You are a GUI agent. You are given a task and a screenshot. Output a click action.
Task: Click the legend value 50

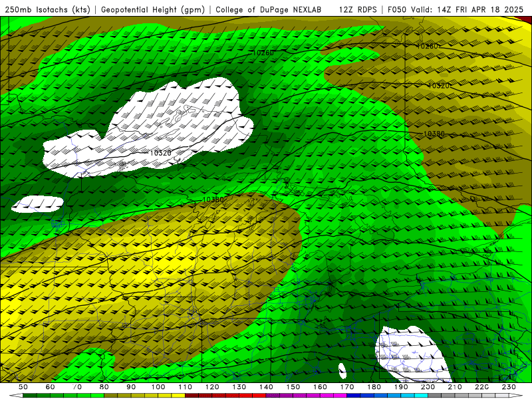point(23,387)
